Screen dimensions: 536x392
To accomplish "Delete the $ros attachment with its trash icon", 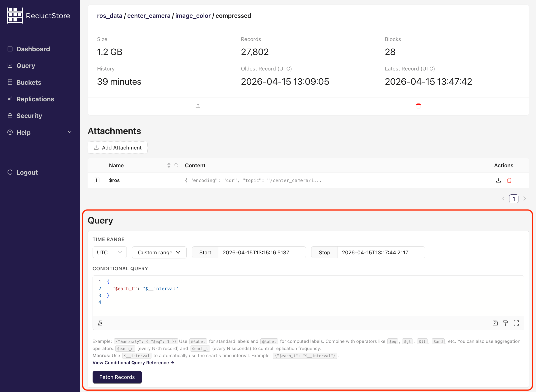I will [509, 180].
